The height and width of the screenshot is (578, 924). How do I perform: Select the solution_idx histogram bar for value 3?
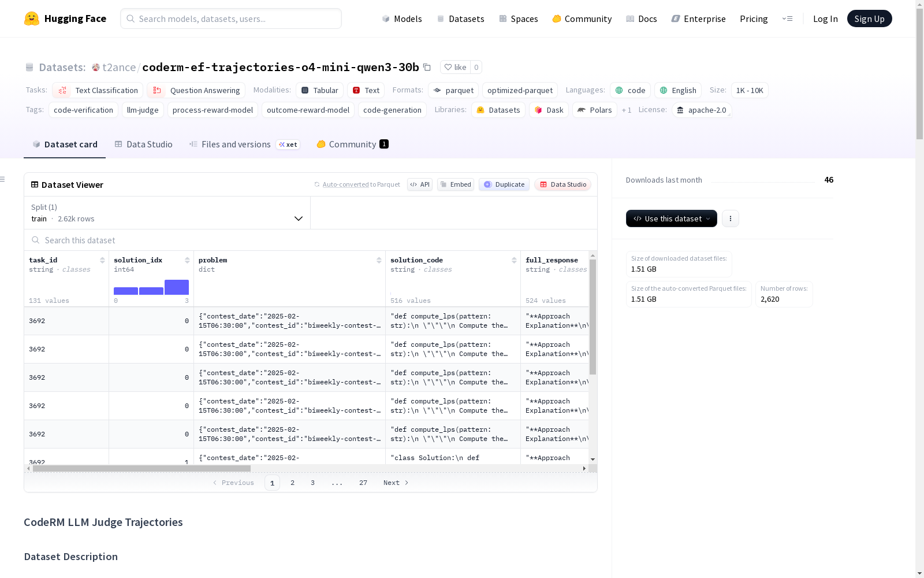[177, 287]
